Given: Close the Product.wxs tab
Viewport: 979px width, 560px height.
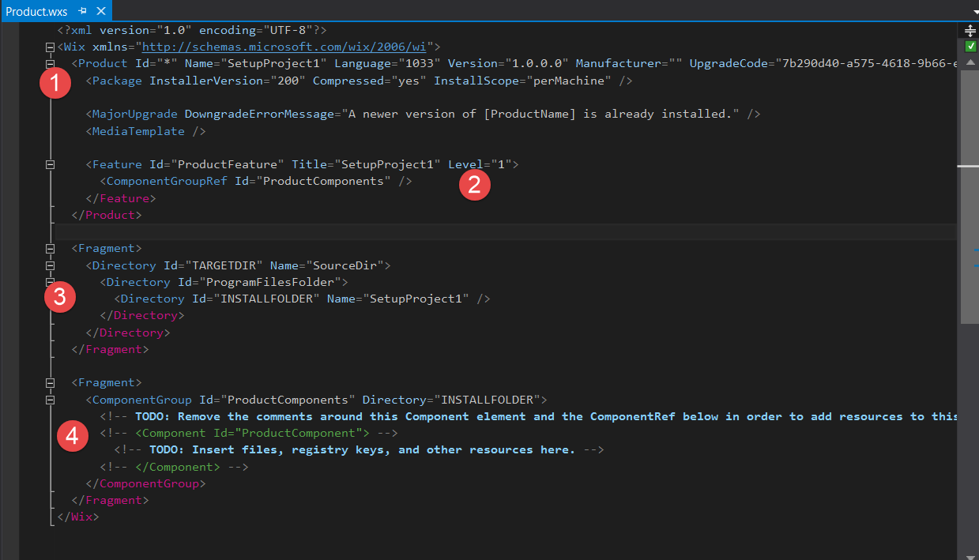Looking at the screenshot, I should tap(100, 11).
